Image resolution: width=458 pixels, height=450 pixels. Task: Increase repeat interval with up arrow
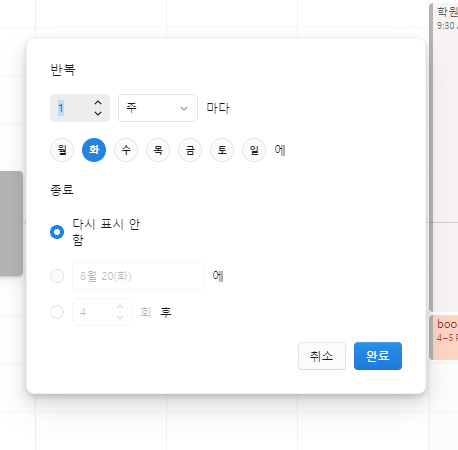point(98,103)
